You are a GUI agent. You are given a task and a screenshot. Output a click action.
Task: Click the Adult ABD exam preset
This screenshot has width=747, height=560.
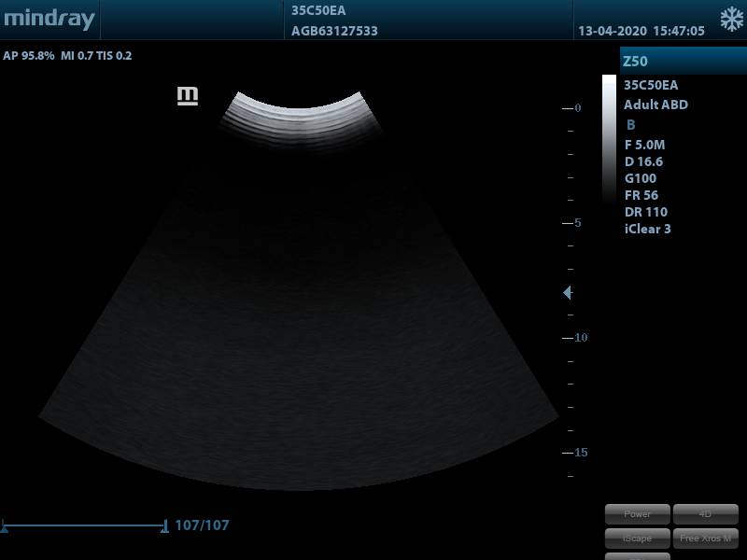point(655,105)
